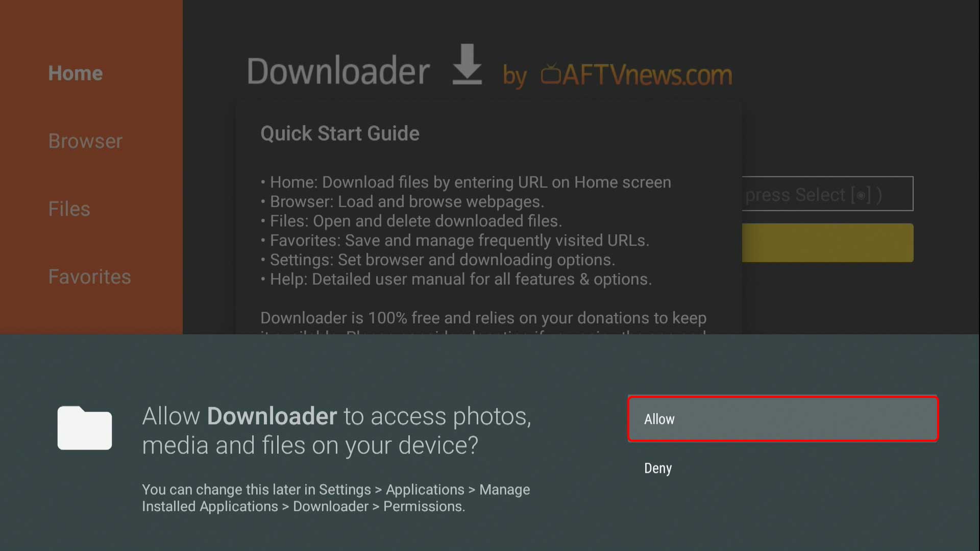Select the Files tab in sidebar
This screenshot has height=551, width=980.
69,209
